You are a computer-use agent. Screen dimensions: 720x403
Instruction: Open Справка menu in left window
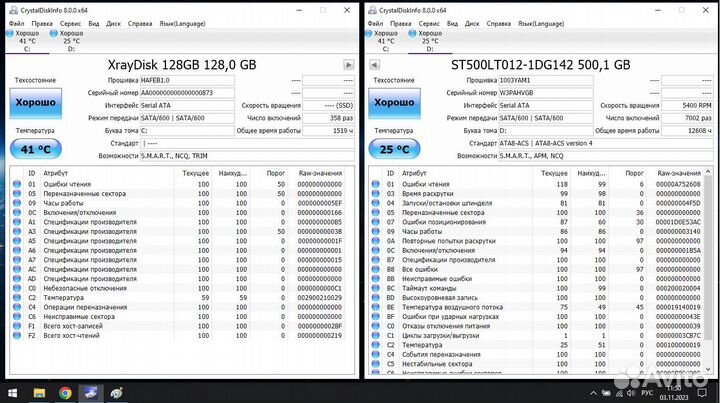point(140,23)
